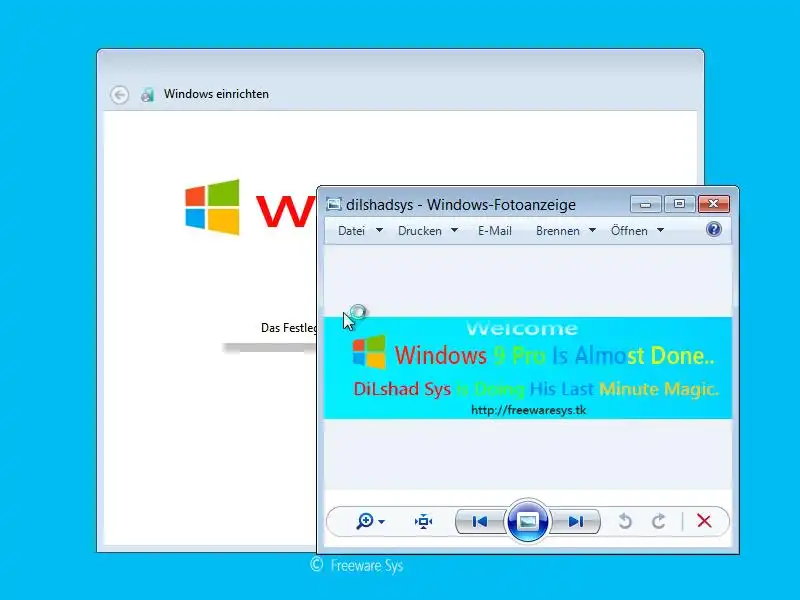Image resolution: width=800 pixels, height=600 pixels.
Task: Click the back arrow in Windows einrichten
Action: point(119,94)
